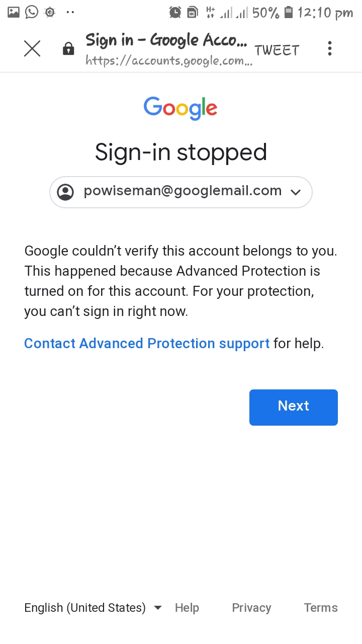
Task: Tap the account avatar icon
Action: 65,192
